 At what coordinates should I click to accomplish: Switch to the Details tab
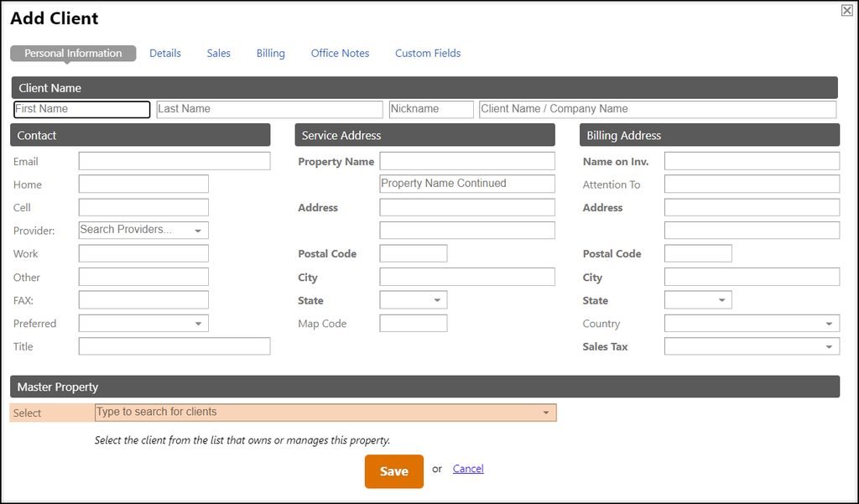pos(165,53)
